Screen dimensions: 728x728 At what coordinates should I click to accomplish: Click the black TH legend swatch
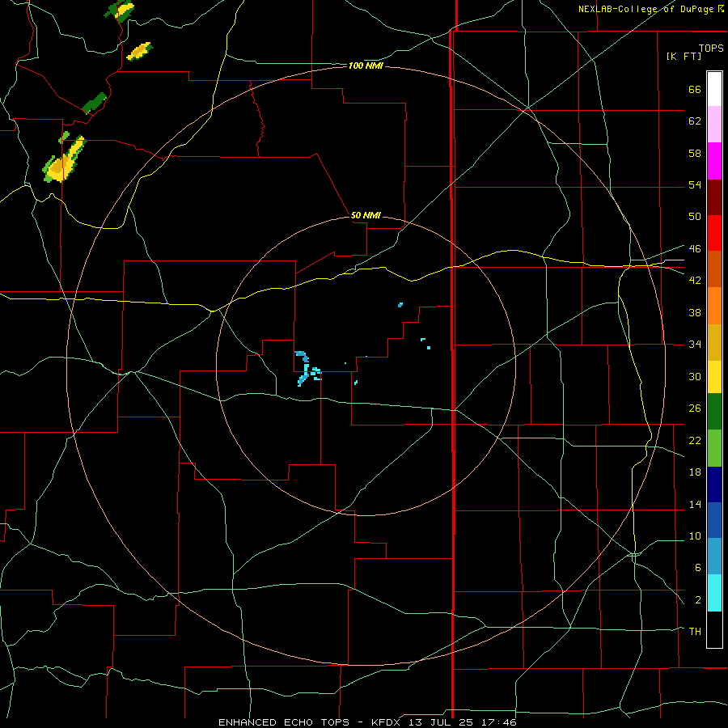pyautogui.click(x=714, y=629)
